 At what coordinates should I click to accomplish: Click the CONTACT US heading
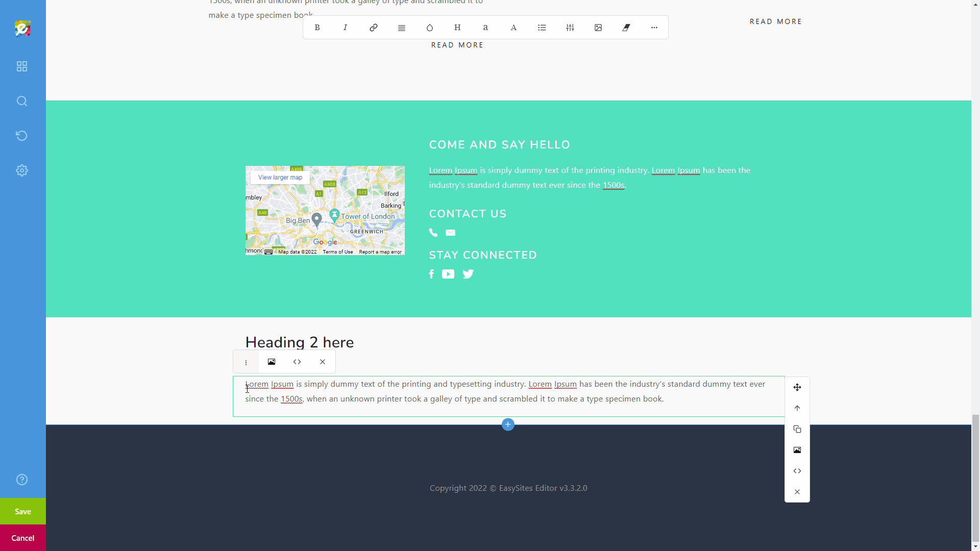pyautogui.click(x=468, y=214)
